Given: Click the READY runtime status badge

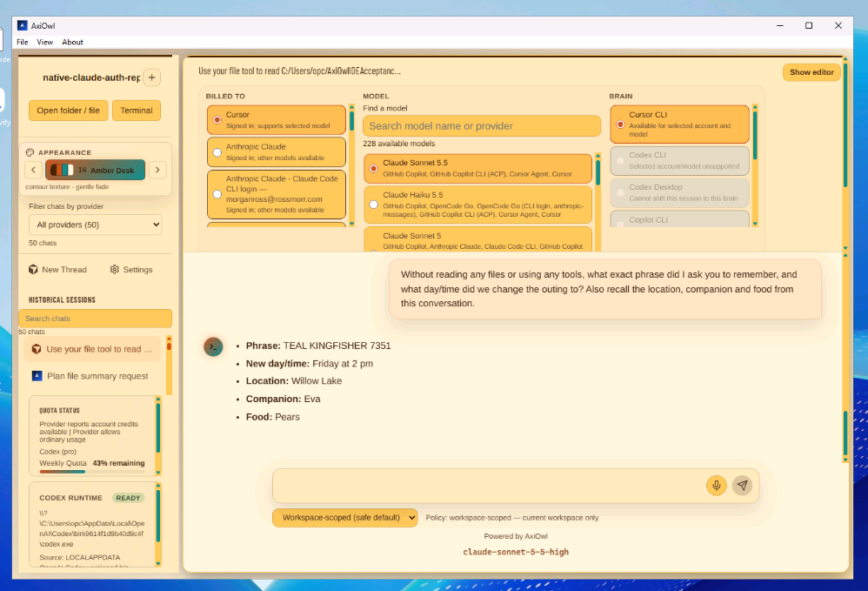Looking at the screenshot, I should [x=128, y=498].
